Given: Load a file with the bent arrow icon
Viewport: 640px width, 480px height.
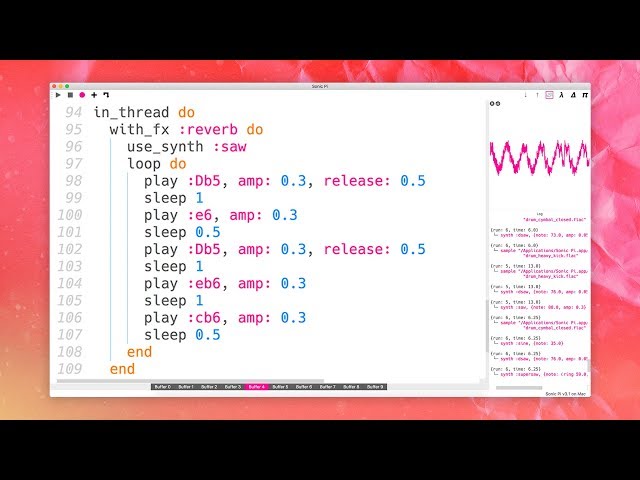Looking at the screenshot, I should click(106, 95).
